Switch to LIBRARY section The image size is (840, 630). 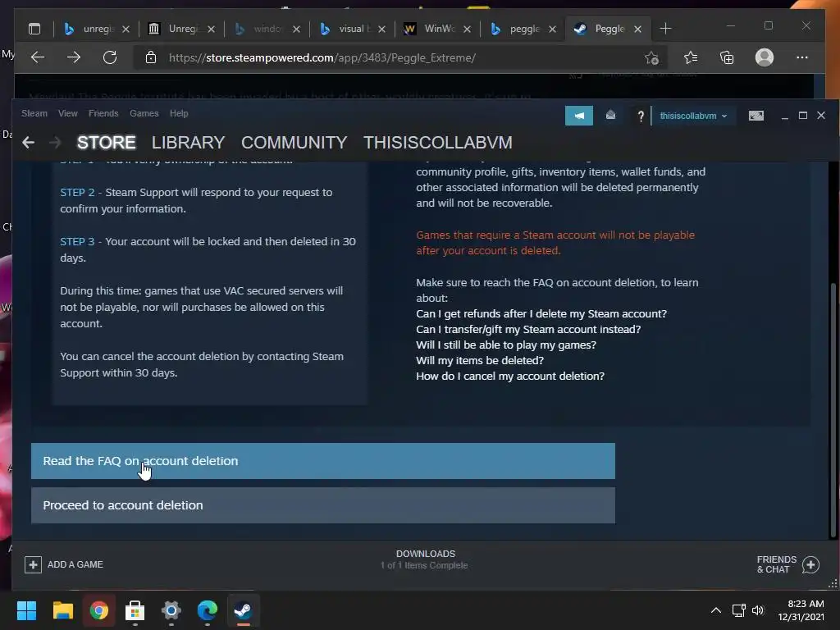click(188, 143)
